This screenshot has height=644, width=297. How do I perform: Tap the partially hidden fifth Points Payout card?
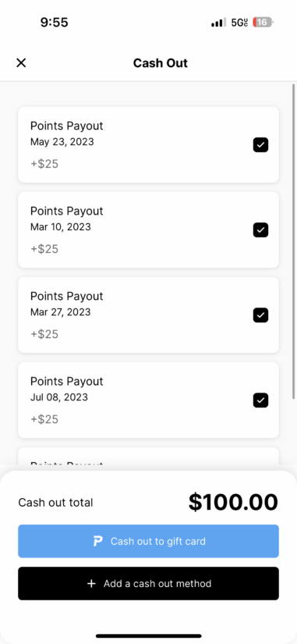148,456
